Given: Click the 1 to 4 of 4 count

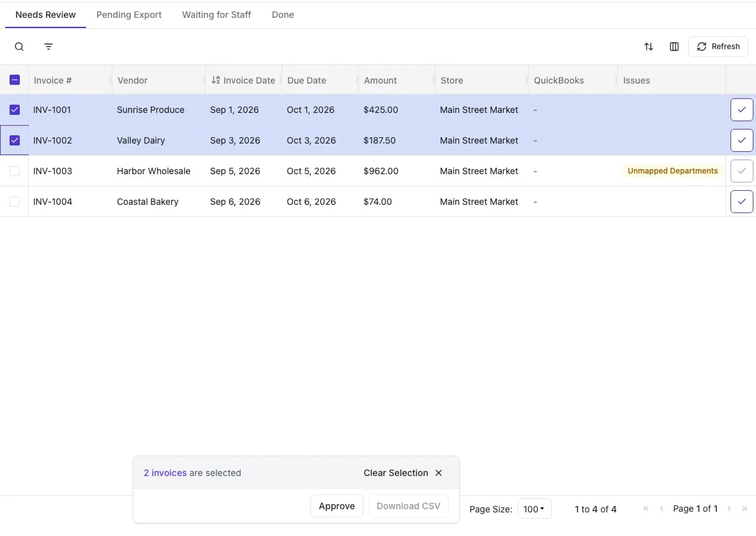Looking at the screenshot, I should click(596, 509).
